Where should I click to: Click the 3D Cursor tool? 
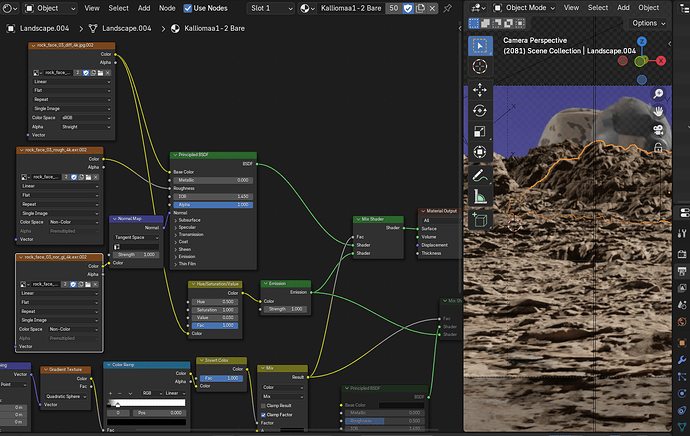(480, 66)
